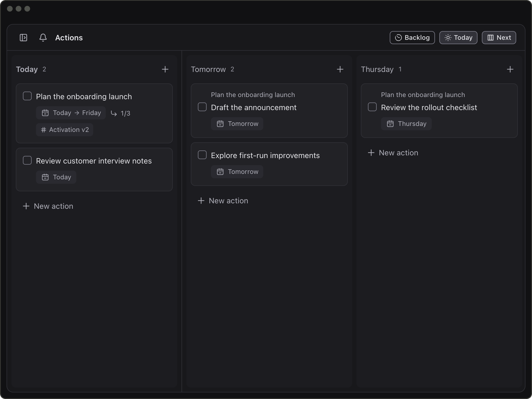Click the subtask arrow icon beside 1/3

pyautogui.click(x=114, y=113)
